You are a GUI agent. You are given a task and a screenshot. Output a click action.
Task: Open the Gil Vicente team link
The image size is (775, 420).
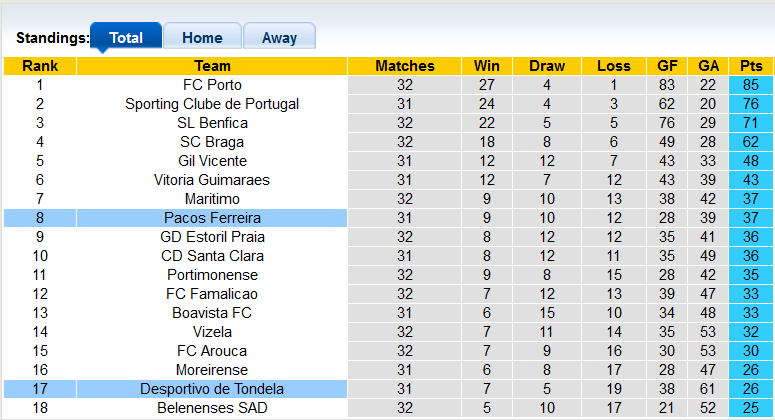212,161
